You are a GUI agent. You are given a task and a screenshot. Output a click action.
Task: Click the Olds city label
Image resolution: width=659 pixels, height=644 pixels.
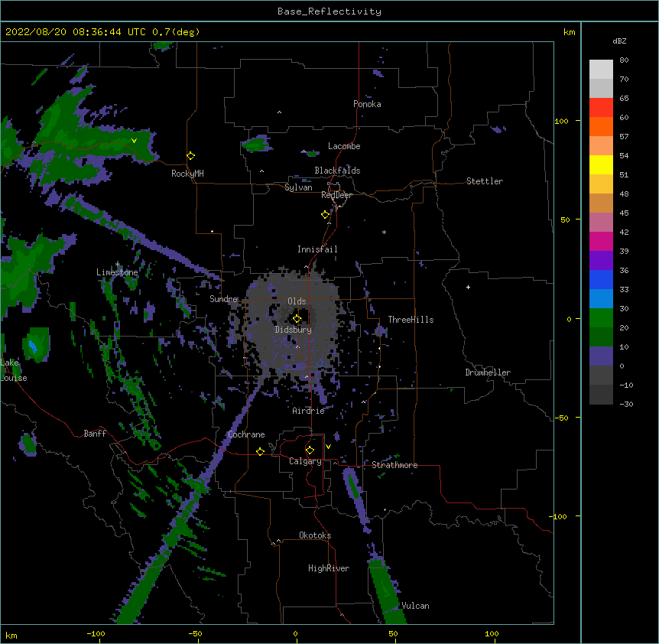tap(297, 301)
